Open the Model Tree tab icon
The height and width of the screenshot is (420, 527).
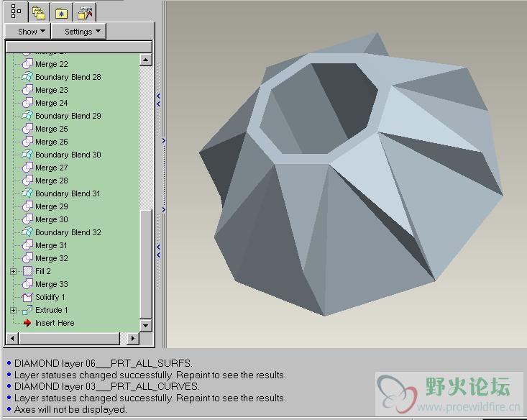point(16,12)
